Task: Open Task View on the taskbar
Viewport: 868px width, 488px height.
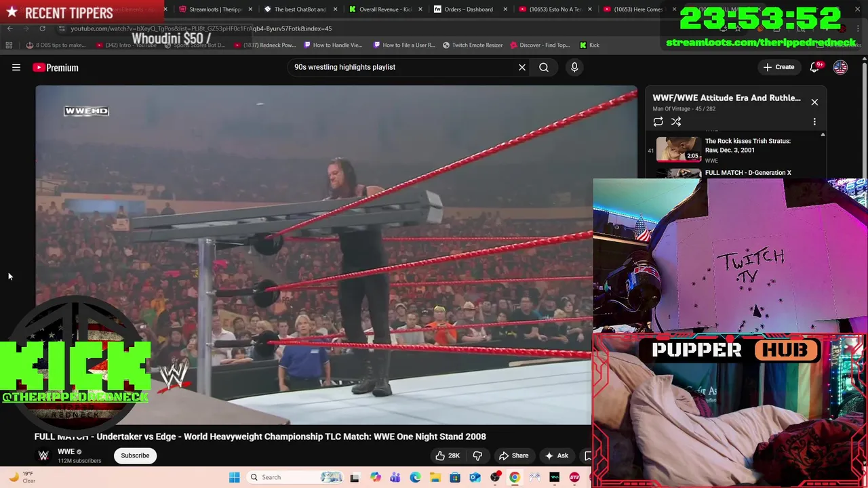Action: click(354, 477)
